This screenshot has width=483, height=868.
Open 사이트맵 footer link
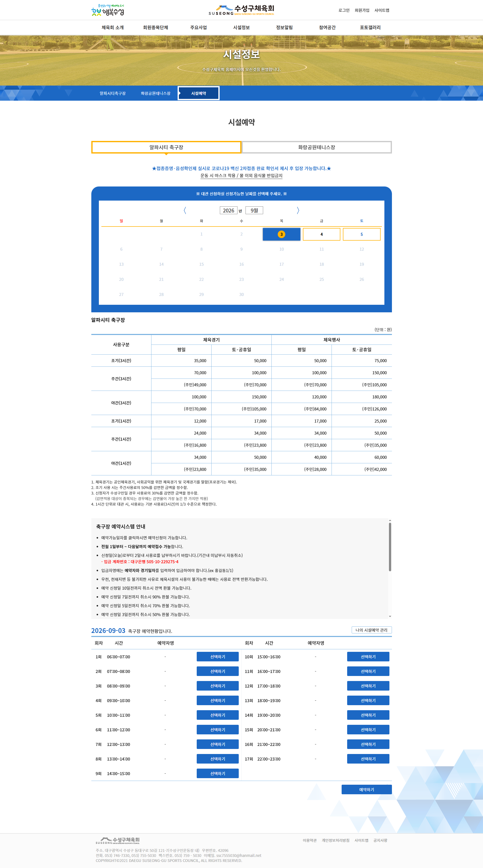point(361,840)
